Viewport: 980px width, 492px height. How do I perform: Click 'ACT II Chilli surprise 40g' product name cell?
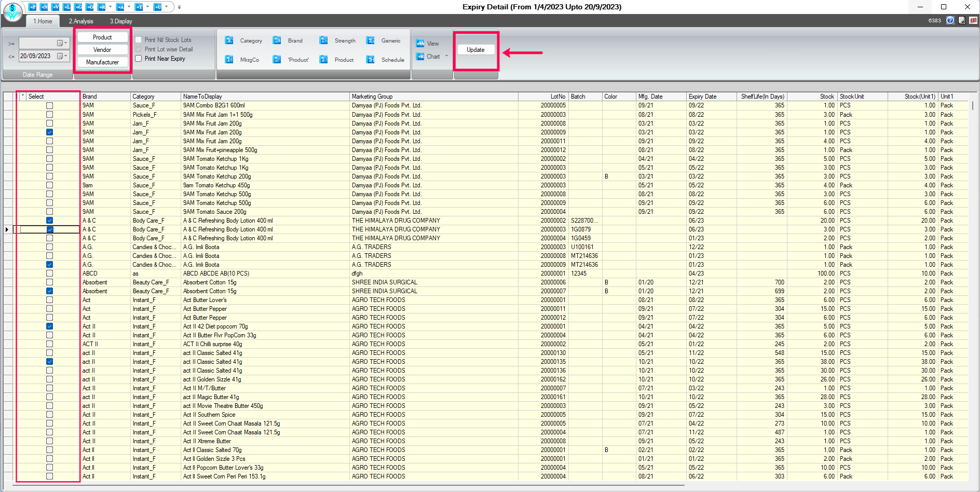265,344
